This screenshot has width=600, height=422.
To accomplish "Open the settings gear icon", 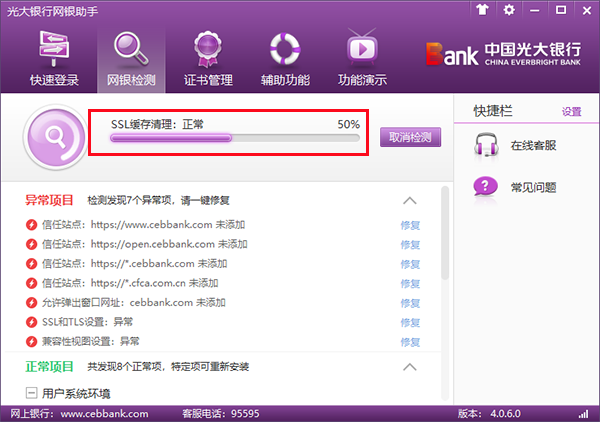I will click(x=509, y=10).
